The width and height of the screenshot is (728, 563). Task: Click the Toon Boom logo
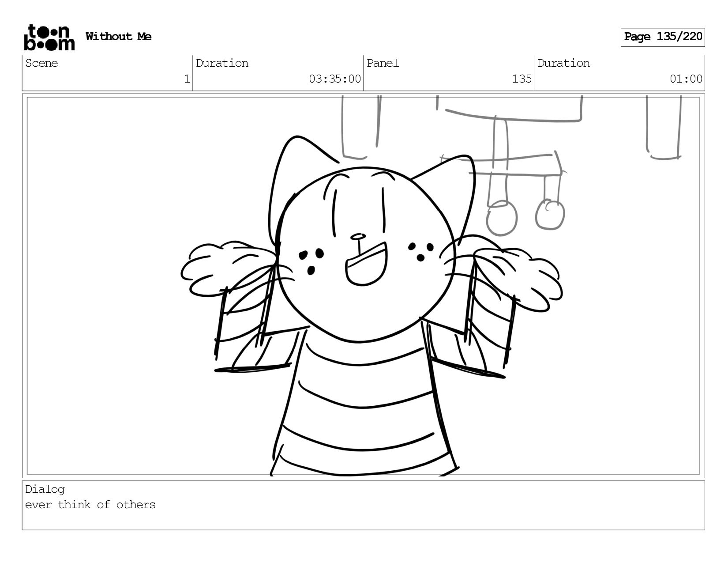pyautogui.click(x=49, y=38)
